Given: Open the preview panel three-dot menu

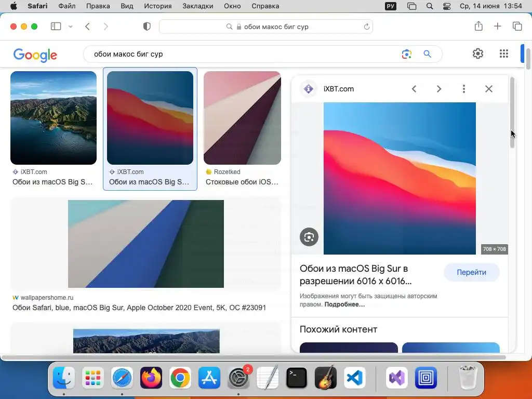Looking at the screenshot, I should pos(464,89).
